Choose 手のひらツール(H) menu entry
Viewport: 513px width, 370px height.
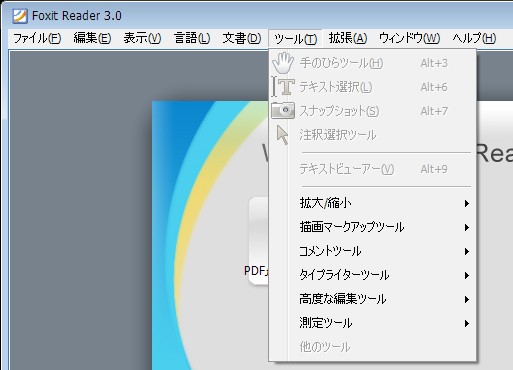click(372, 63)
